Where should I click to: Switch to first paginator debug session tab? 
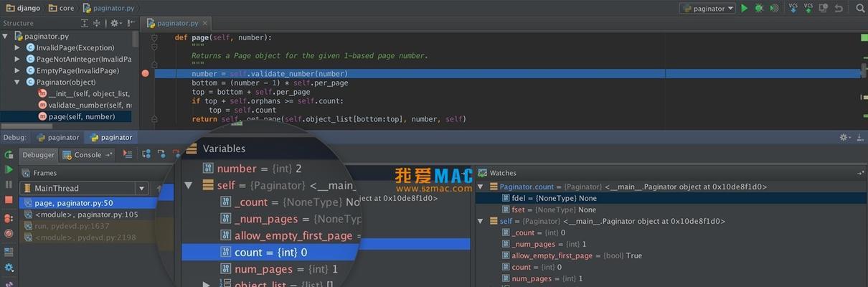point(57,137)
